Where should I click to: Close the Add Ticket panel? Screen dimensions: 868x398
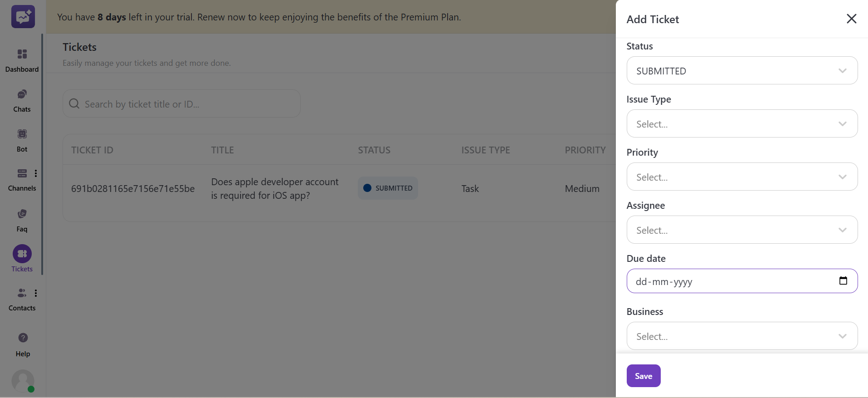tap(851, 19)
